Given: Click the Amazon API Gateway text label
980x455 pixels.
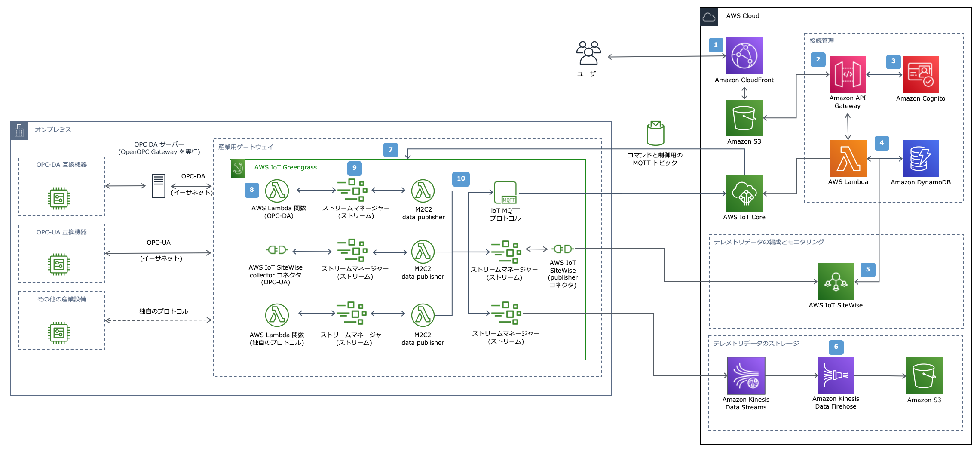Looking at the screenshot, I should click(x=848, y=102).
